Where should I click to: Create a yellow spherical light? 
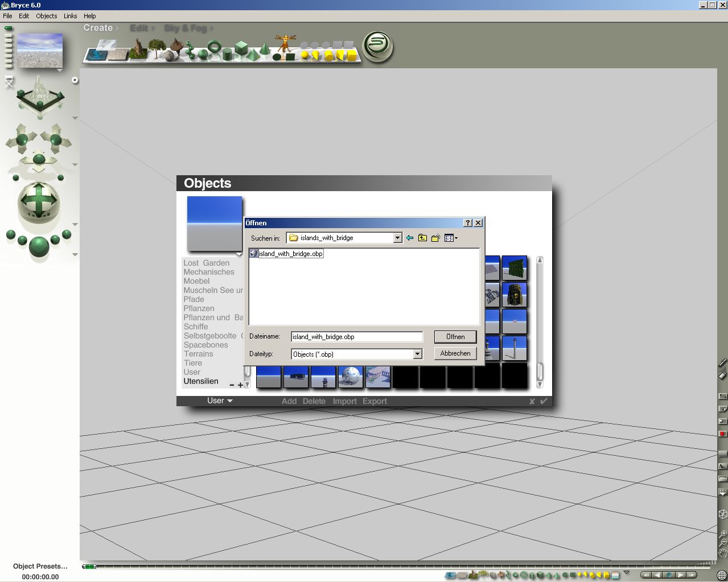(305, 55)
